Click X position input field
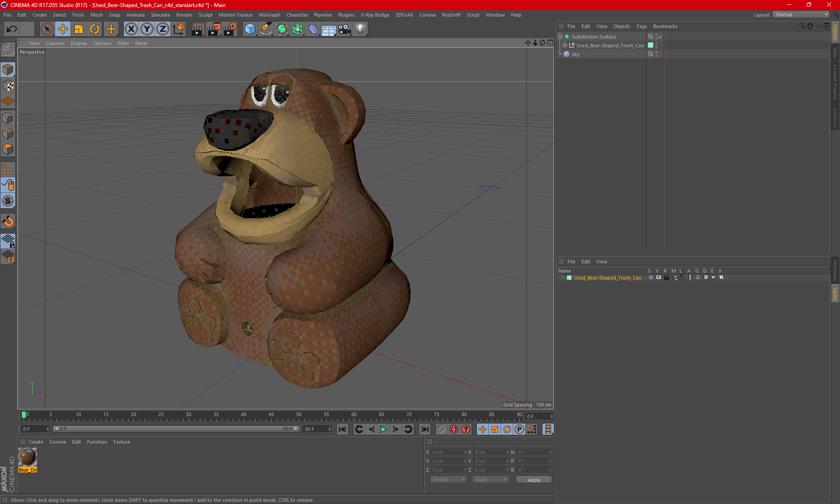Image resolution: width=840 pixels, height=504 pixels. (x=449, y=452)
